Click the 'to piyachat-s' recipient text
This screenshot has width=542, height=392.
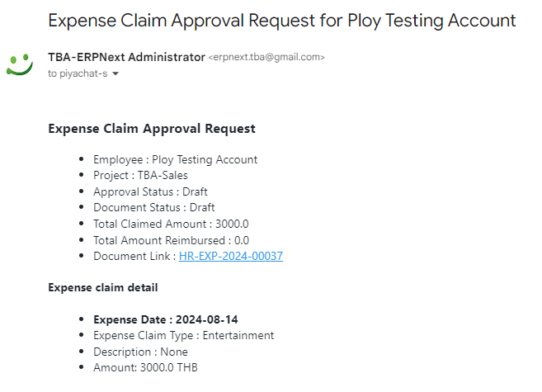pos(78,73)
